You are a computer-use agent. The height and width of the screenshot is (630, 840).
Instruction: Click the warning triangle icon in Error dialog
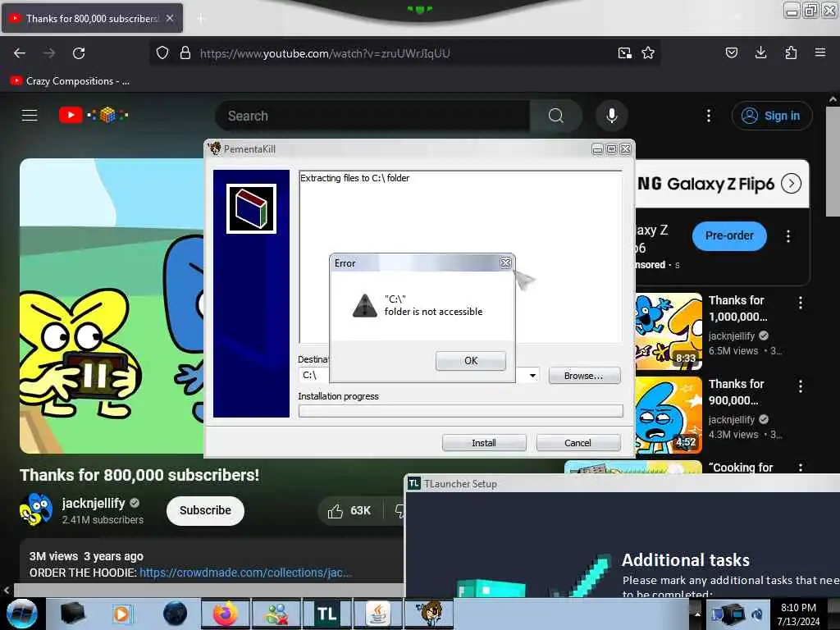pyautogui.click(x=365, y=305)
